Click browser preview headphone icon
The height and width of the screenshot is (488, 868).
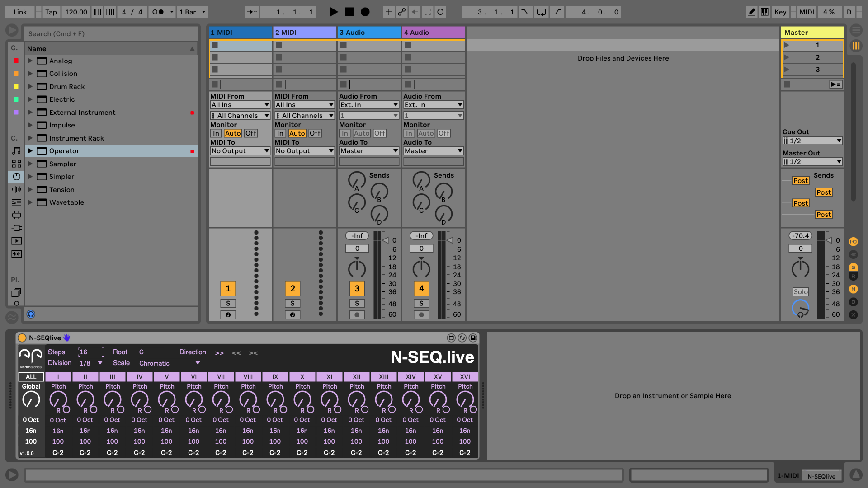(31, 314)
